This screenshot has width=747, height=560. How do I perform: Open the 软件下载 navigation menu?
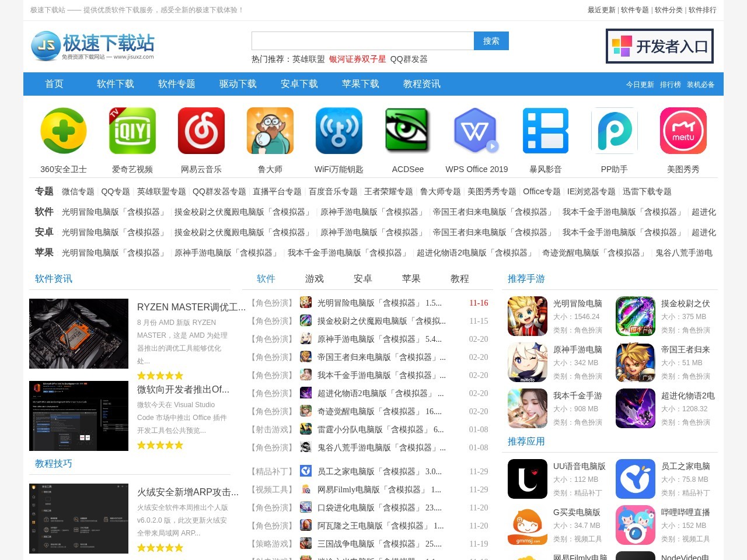[114, 83]
